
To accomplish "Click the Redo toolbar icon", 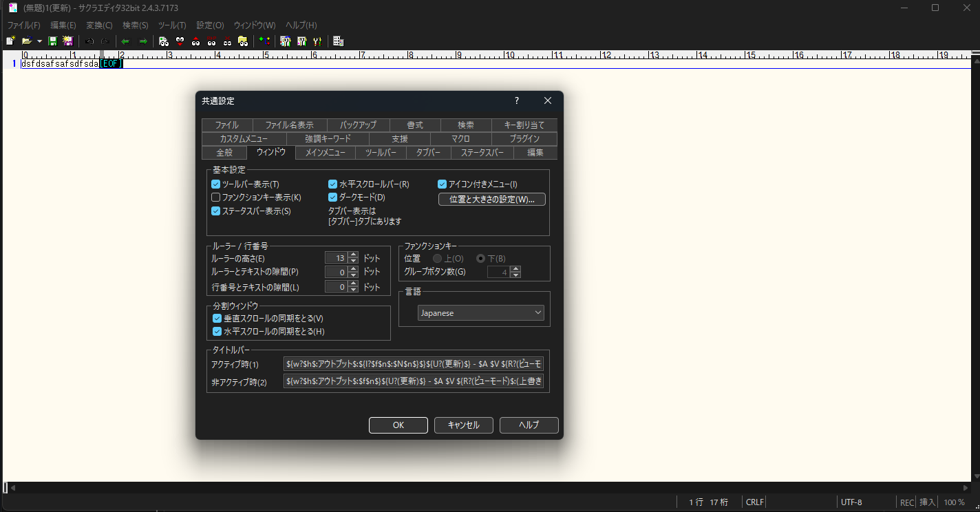I will point(105,41).
